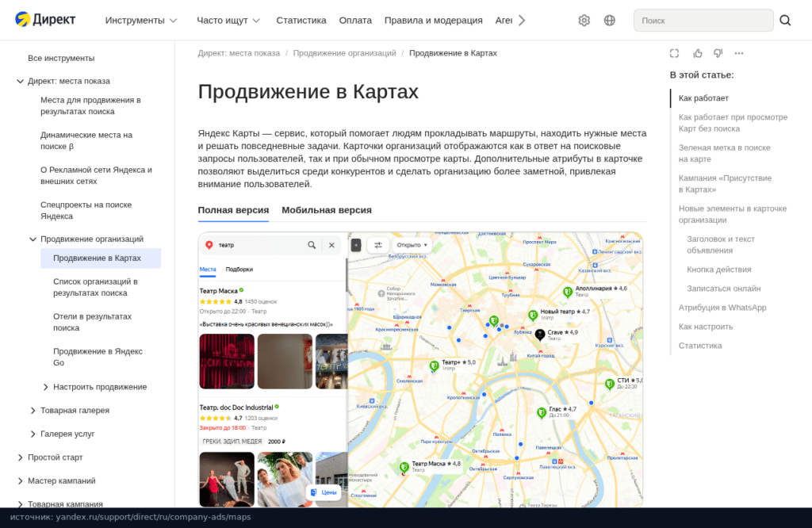Open 'Динамические места на поиске' sidebar item
The width and height of the screenshot is (812, 528).
pyautogui.click(x=86, y=141)
